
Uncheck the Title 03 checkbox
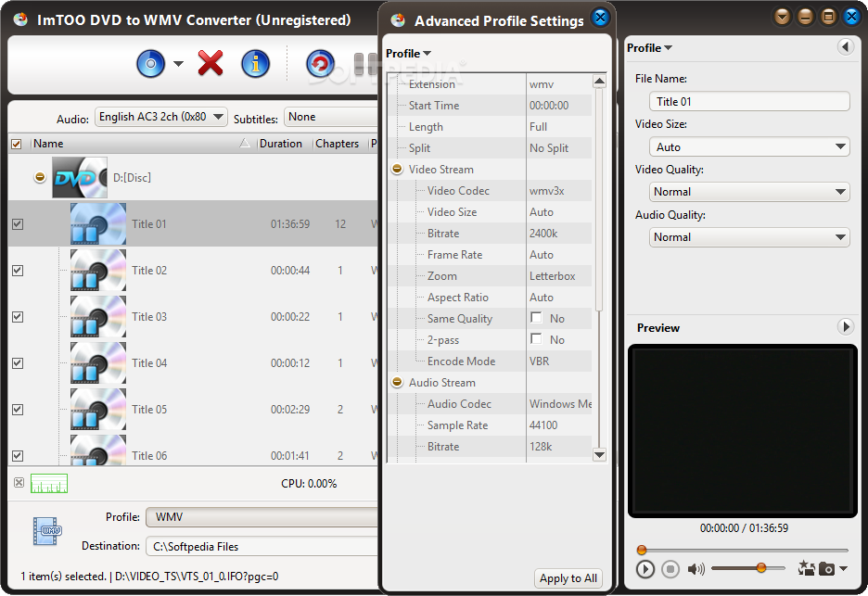coord(18,317)
